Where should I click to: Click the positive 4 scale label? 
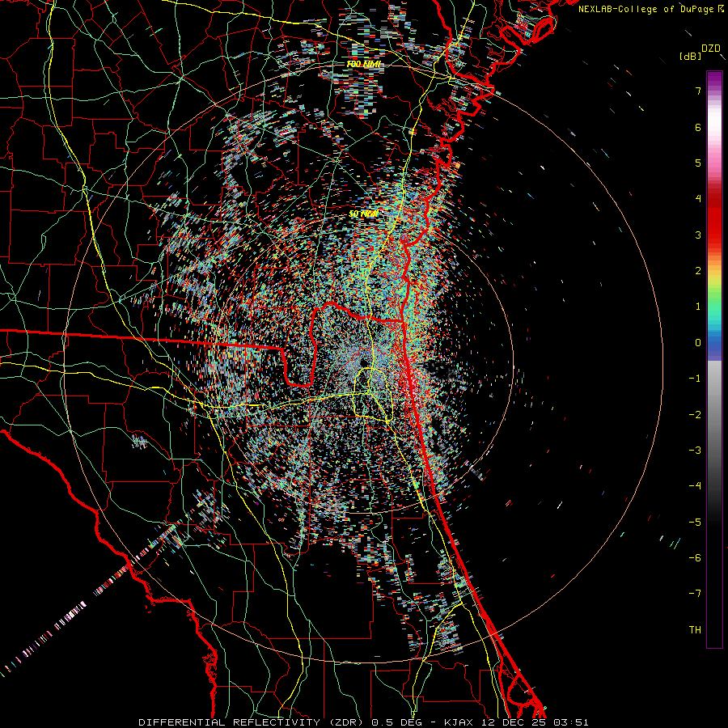[698, 199]
